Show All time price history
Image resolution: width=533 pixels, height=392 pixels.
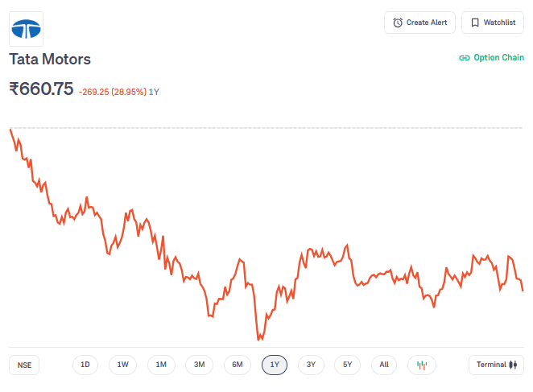(384, 365)
